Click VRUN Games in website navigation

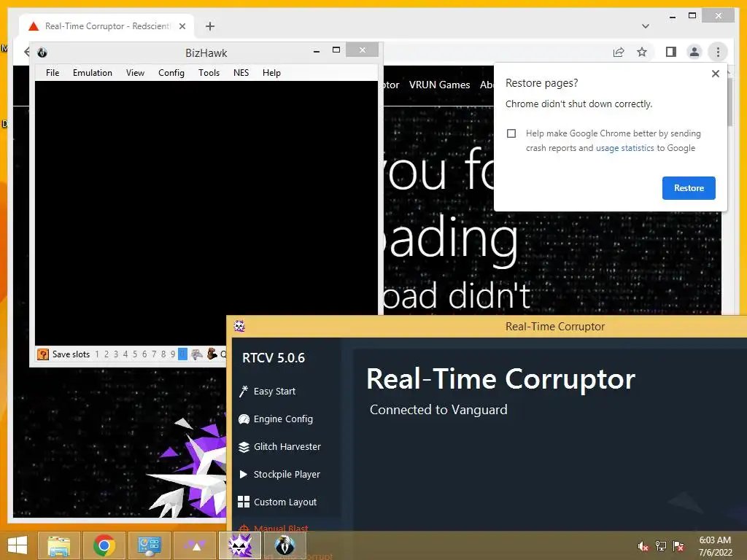[439, 85]
